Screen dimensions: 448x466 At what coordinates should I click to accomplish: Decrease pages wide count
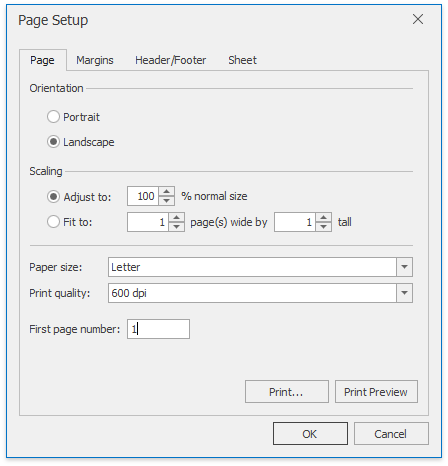(x=177, y=227)
